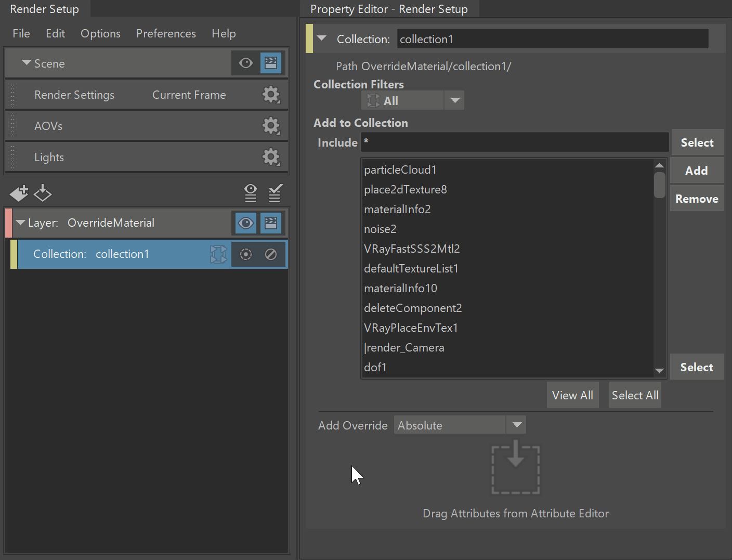Screen dimensions: 732x560
Task: Toggle renderable clapperboard for OverrideMaterial layer
Action: (271, 223)
